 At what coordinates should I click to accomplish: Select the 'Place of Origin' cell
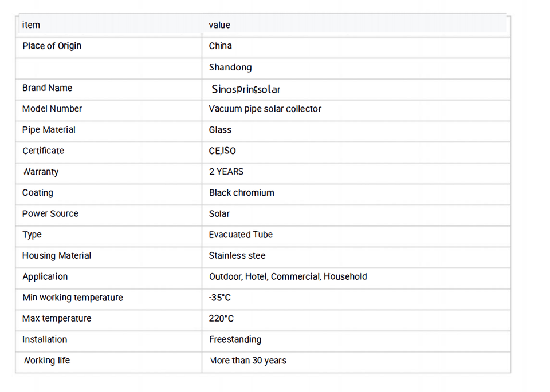[52, 46]
